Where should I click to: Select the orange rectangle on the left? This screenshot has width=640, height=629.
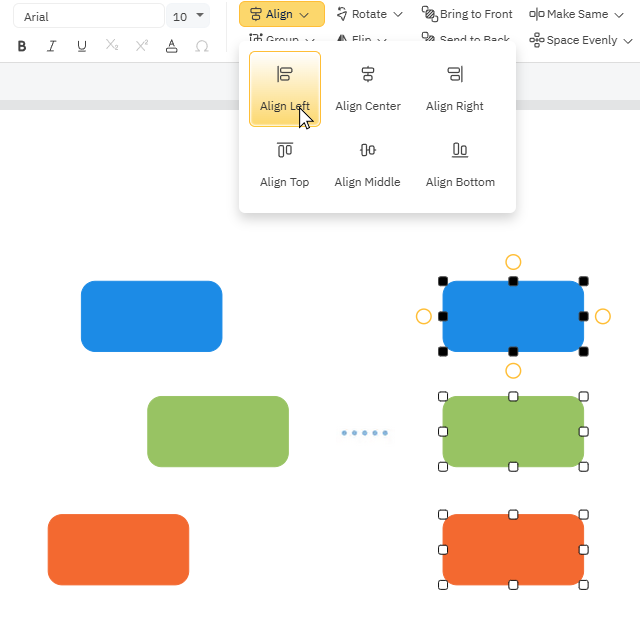point(118,549)
